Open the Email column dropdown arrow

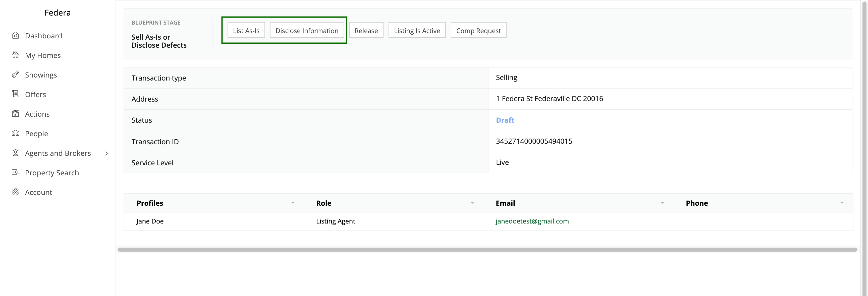coord(663,203)
